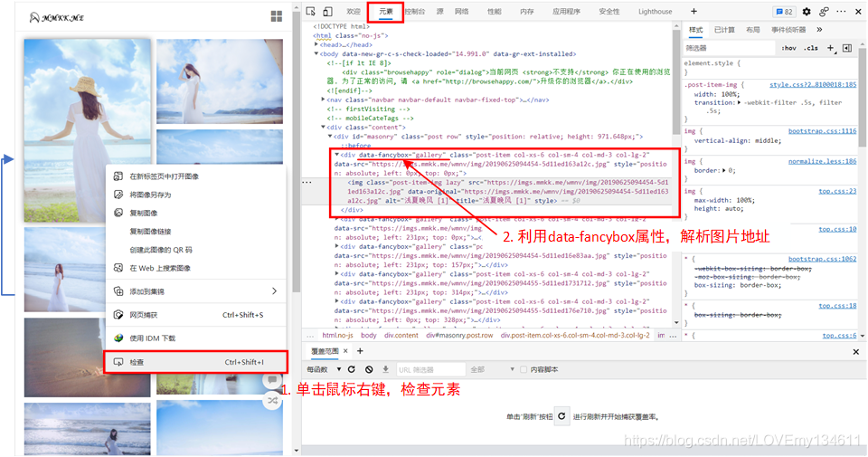Open the DevTools three-dot more menu

click(842, 11)
